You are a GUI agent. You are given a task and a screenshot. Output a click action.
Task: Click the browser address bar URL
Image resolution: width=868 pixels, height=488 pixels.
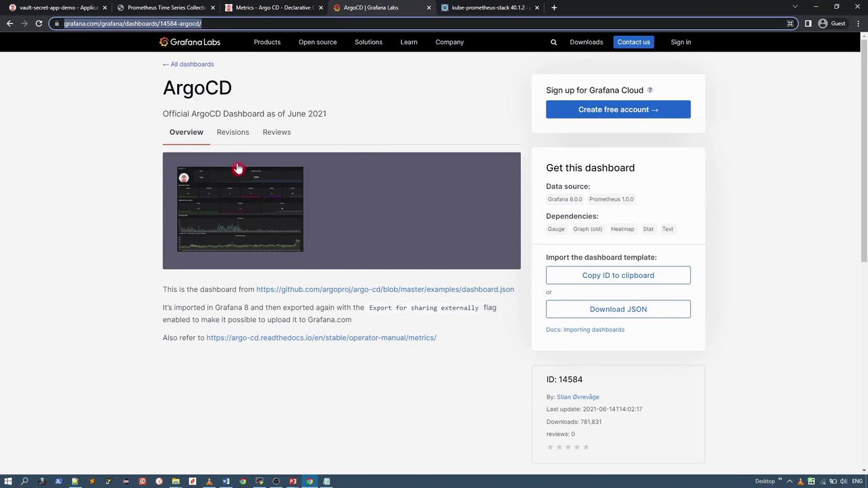[x=133, y=24]
